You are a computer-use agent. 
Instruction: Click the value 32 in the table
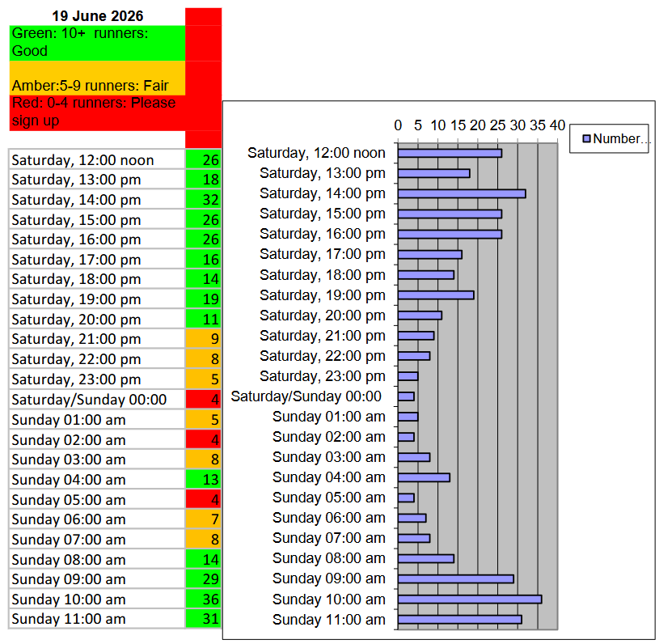(204, 199)
